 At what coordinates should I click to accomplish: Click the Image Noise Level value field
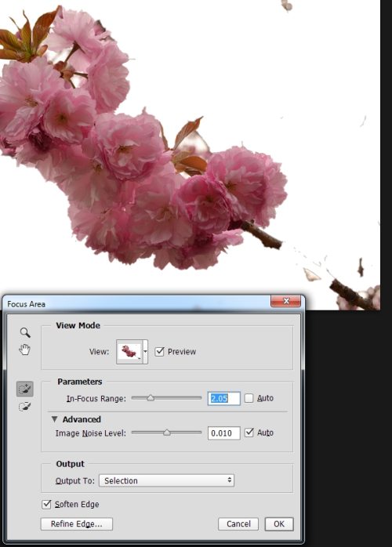coord(223,433)
